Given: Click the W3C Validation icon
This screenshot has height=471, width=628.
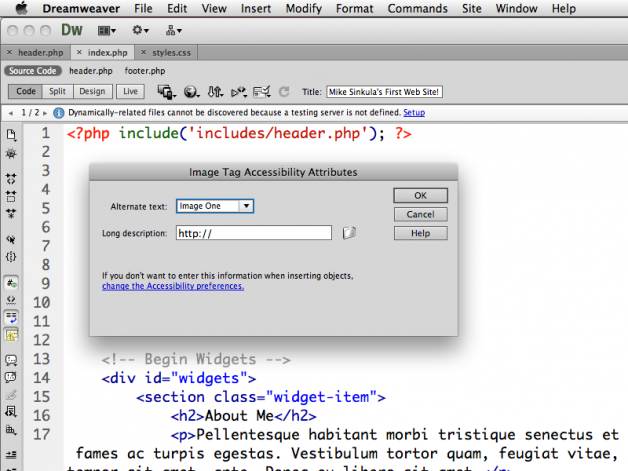Looking at the screenshot, I should click(x=239, y=93).
